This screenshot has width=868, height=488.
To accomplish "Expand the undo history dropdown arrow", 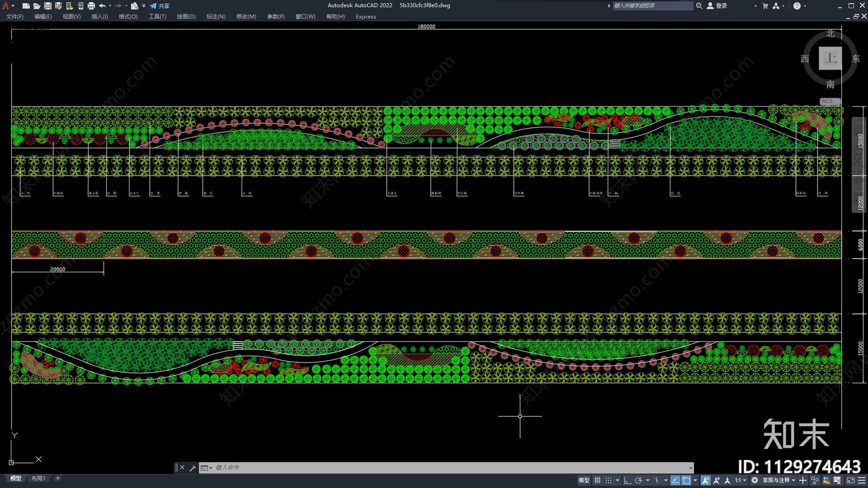I will coord(110,6).
